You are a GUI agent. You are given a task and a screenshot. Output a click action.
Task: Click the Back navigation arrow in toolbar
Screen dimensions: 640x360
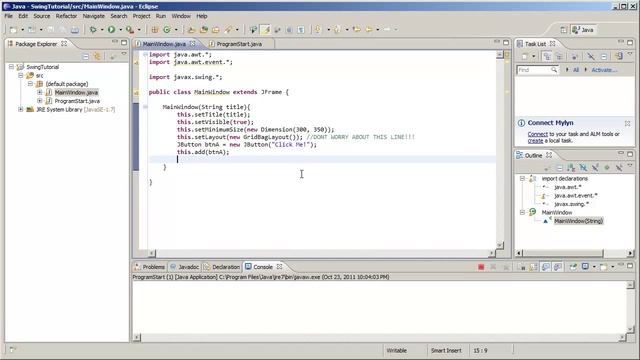(369, 29)
